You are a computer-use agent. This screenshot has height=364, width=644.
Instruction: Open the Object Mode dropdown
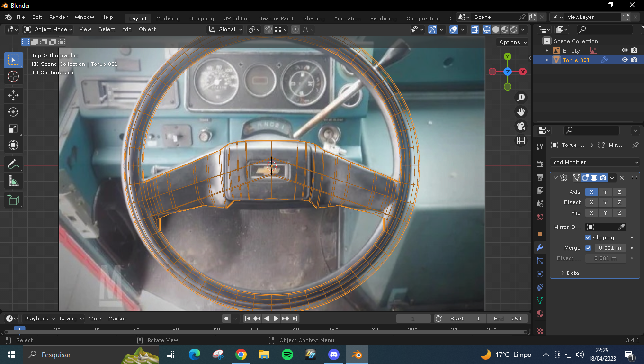point(48,29)
